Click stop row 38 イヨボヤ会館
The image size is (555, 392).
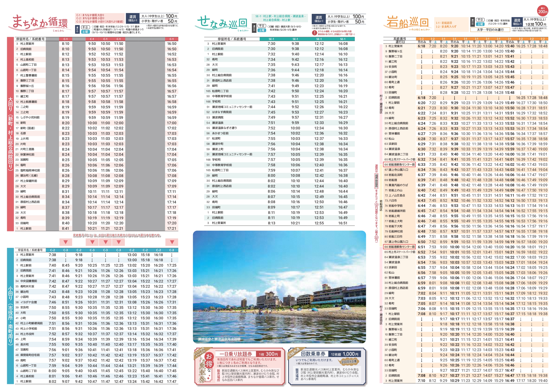coord(97,302)
